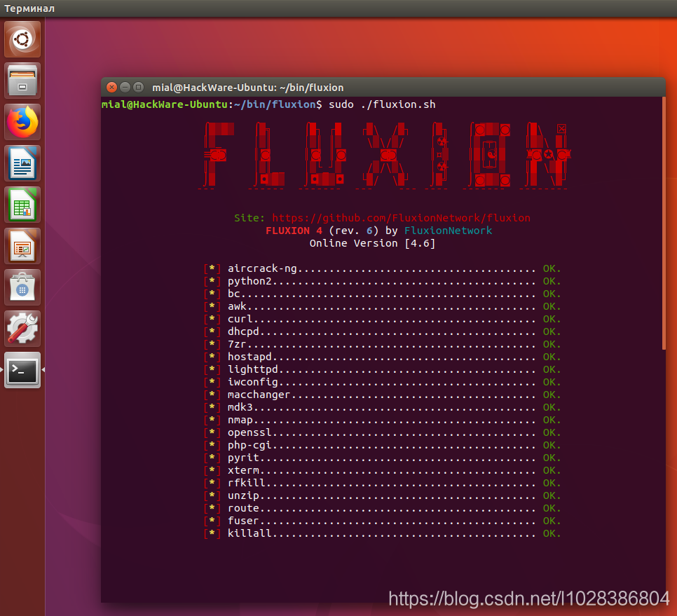Click the 'macchanger' dependency row
This screenshot has width=677, height=616.
[x=383, y=395]
